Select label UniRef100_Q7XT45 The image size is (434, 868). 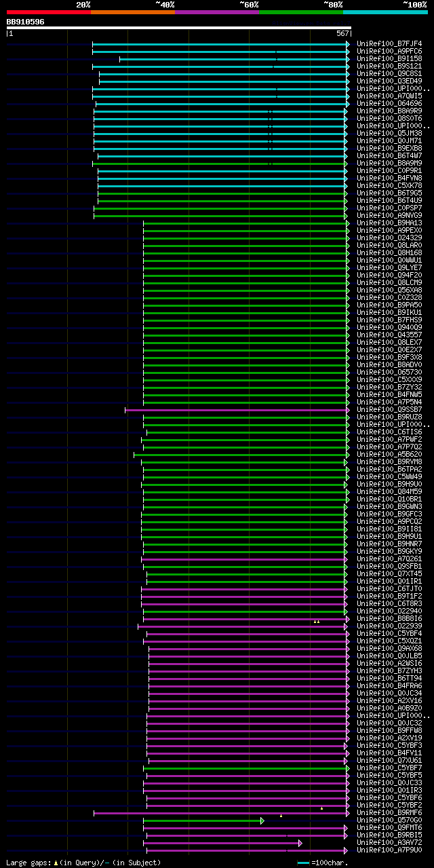389,573
